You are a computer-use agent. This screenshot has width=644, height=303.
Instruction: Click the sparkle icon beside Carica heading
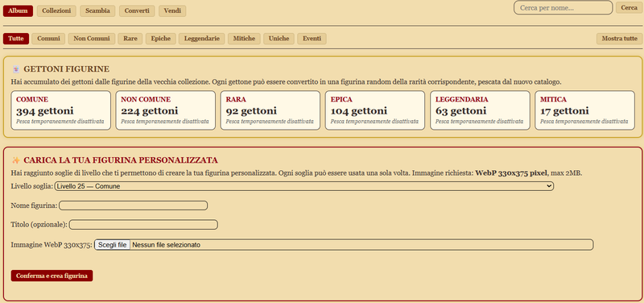[x=16, y=160]
